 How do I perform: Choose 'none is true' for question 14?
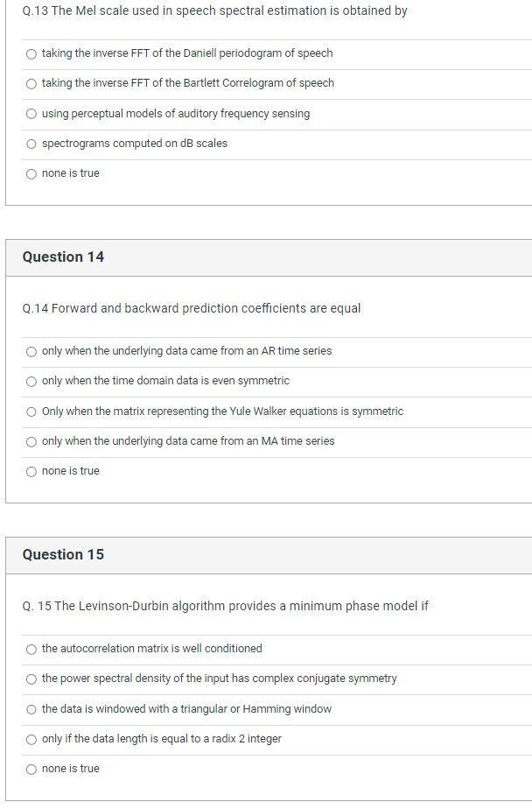pos(32,471)
